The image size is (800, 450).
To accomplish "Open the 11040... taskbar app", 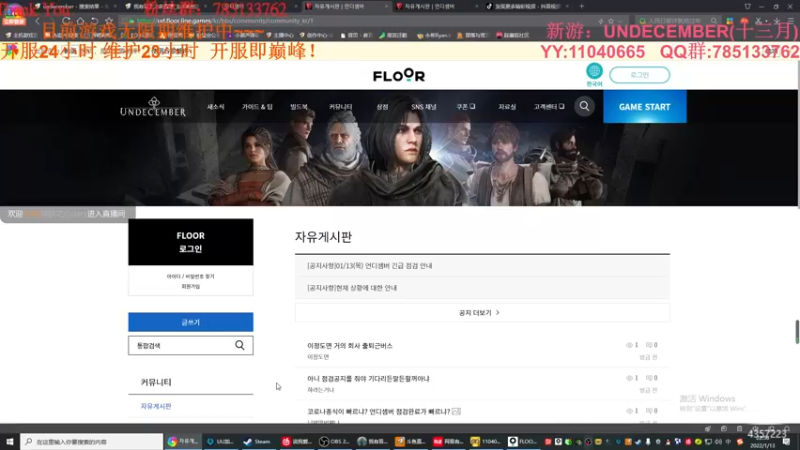I will (x=485, y=441).
